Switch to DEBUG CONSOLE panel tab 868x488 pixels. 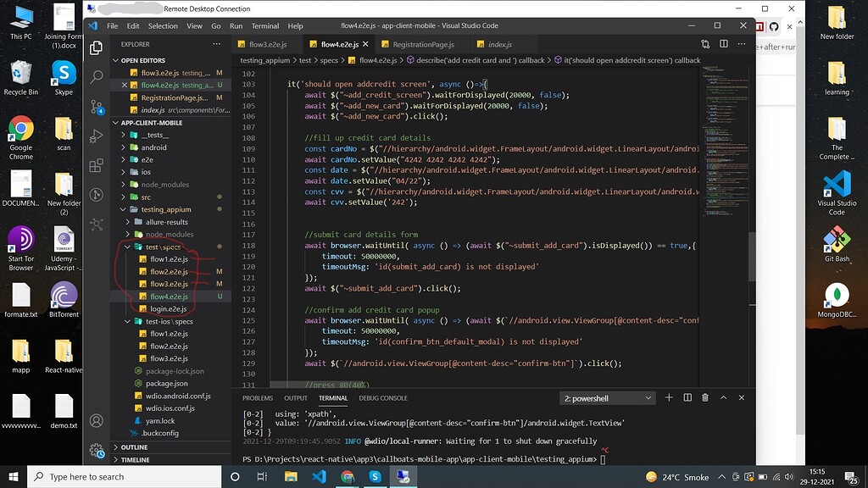(383, 398)
